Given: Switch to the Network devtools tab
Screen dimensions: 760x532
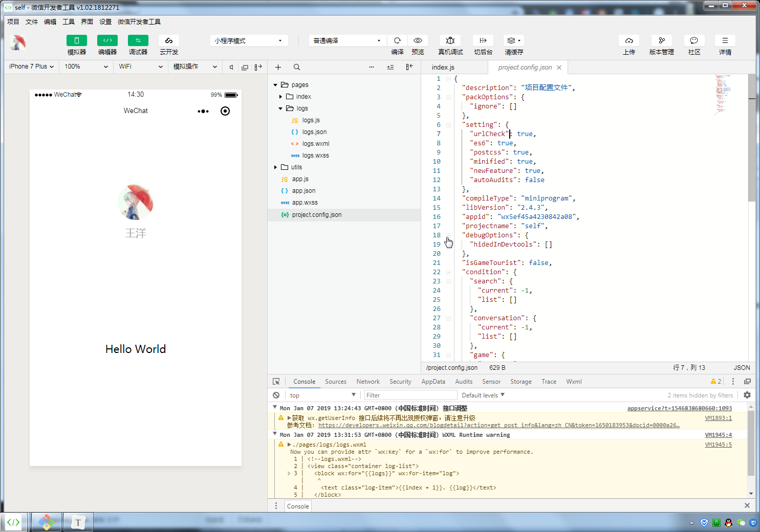Looking at the screenshot, I should pyautogui.click(x=368, y=382).
